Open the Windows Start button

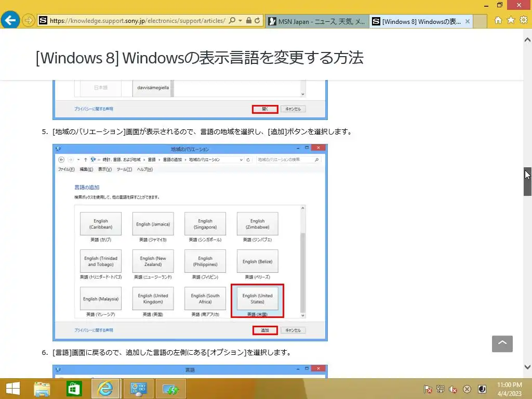coord(13,389)
